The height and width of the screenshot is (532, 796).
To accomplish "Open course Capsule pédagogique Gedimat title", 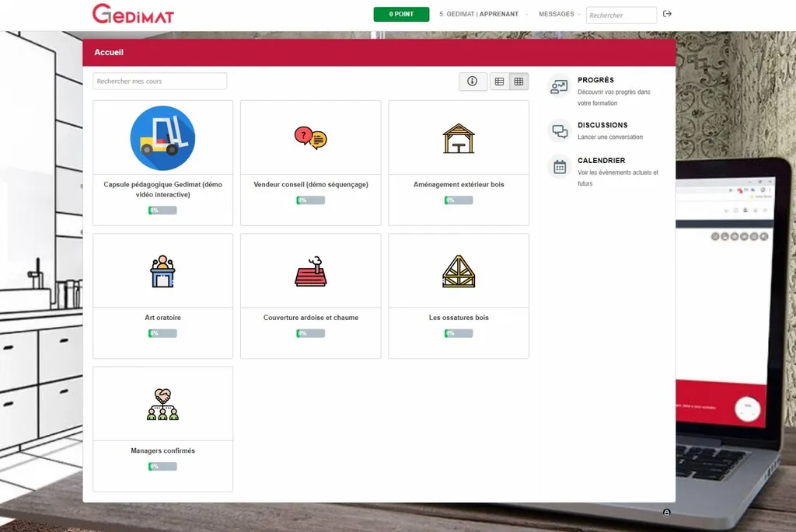I will click(x=162, y=190).
